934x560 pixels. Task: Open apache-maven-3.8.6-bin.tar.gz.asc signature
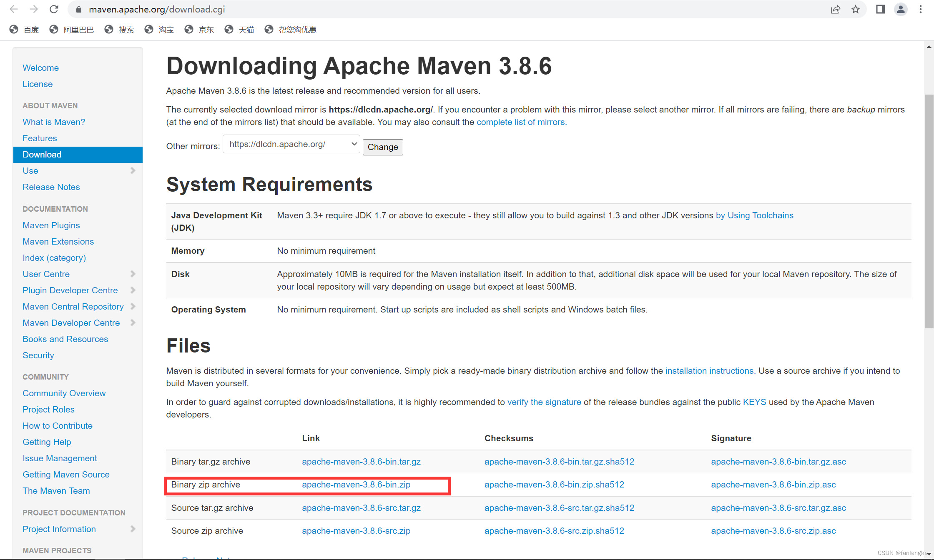(778, 462)
